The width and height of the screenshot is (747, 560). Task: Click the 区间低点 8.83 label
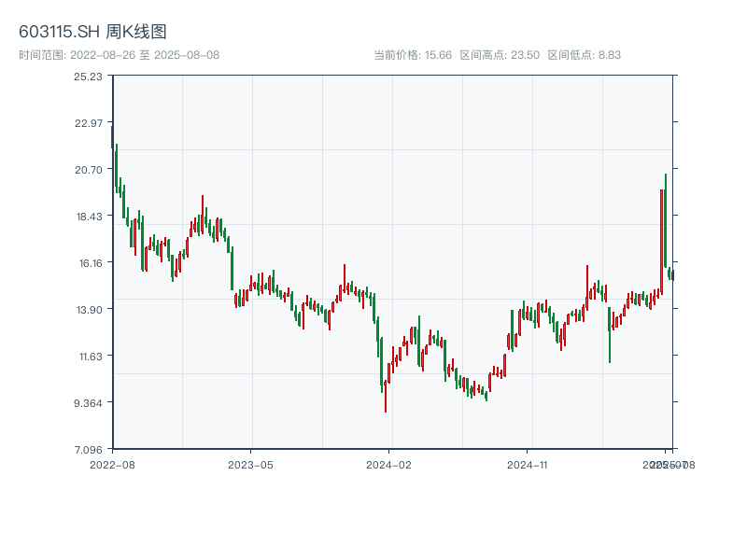[x=584, y=55]
